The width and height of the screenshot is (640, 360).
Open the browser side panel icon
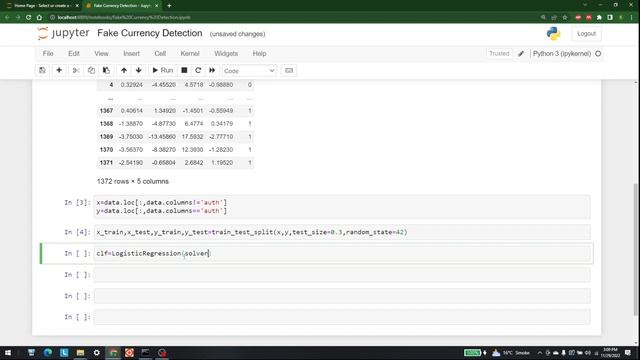pos(610,18)
